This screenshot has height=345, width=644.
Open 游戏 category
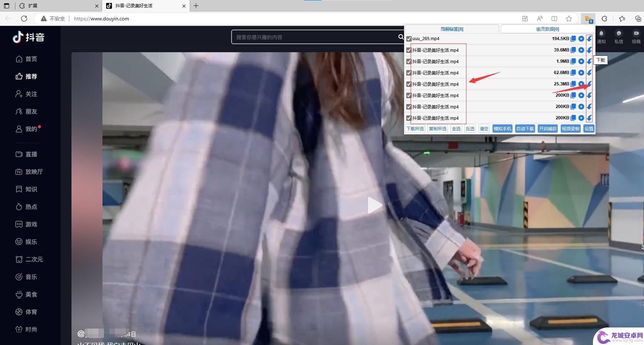[x=26, y=224]
